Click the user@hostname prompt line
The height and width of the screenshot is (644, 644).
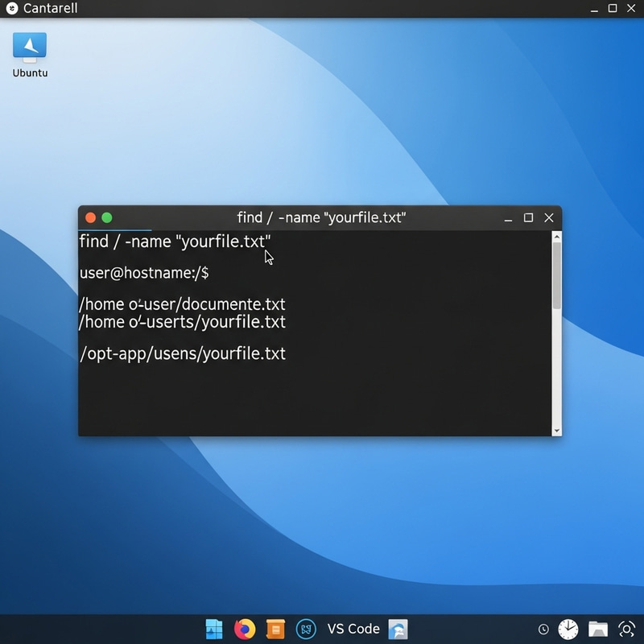coord(145,273)
